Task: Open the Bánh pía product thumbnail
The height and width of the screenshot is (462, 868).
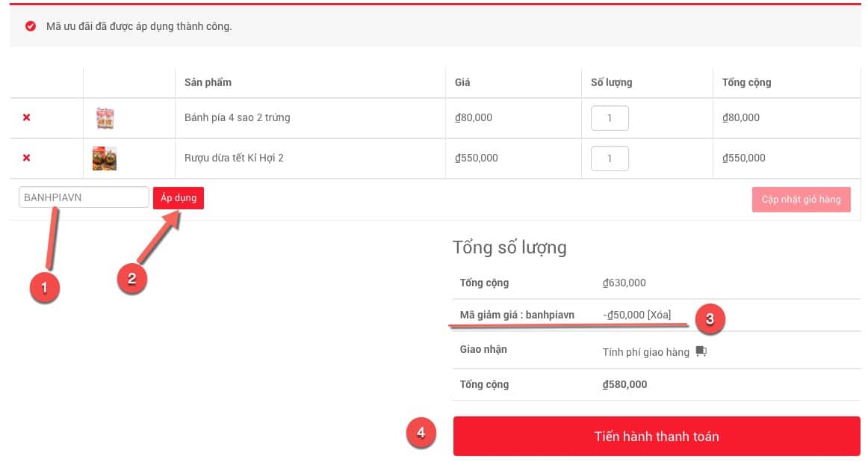Action: [x=105, y=118]
